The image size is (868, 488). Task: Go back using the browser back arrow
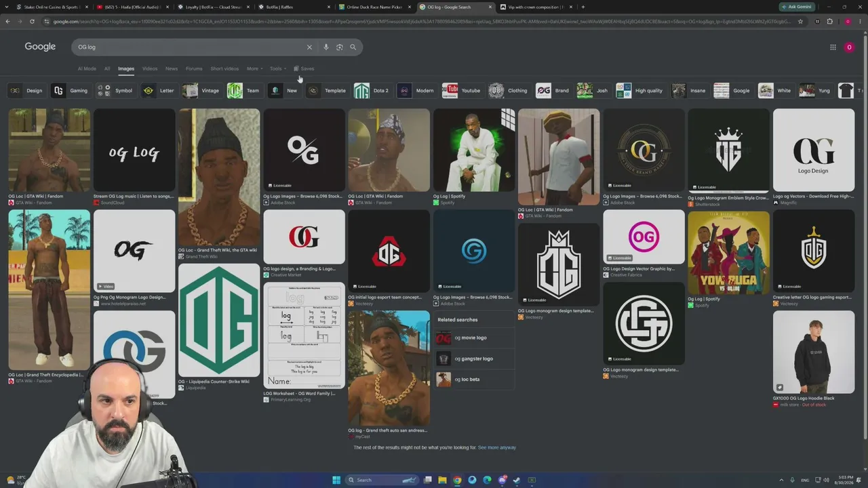(x=7, y=22)
